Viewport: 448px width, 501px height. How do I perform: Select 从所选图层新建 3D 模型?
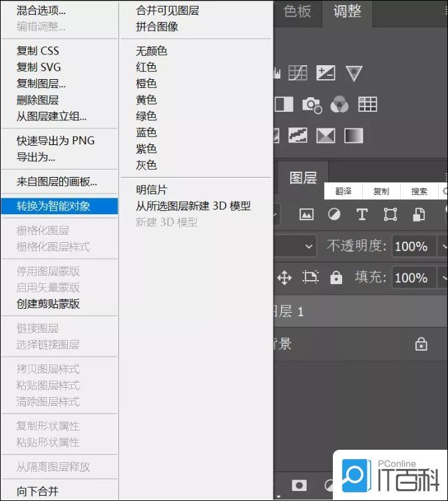pyautogui.click(x=193, y=206)
